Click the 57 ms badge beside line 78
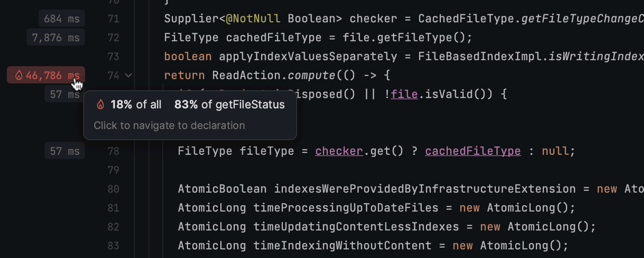 coord(65,151)
